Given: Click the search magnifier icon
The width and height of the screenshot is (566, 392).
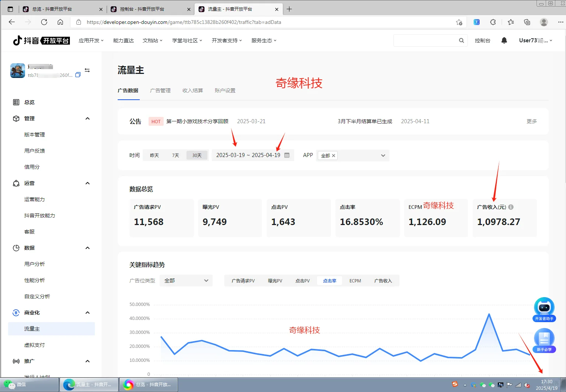Looking at the screenshot, I should tap(461, 40).
